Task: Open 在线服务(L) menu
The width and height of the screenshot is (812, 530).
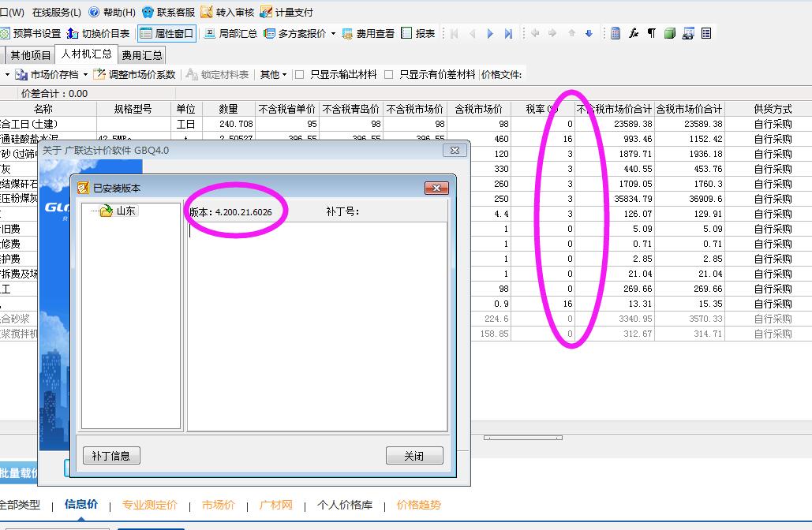Action: pyautogui.click(x=57, y=12)
